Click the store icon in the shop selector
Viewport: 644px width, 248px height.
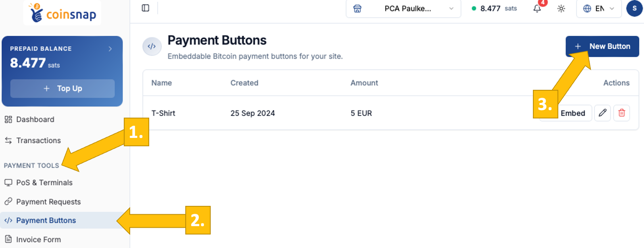(357, 8)
